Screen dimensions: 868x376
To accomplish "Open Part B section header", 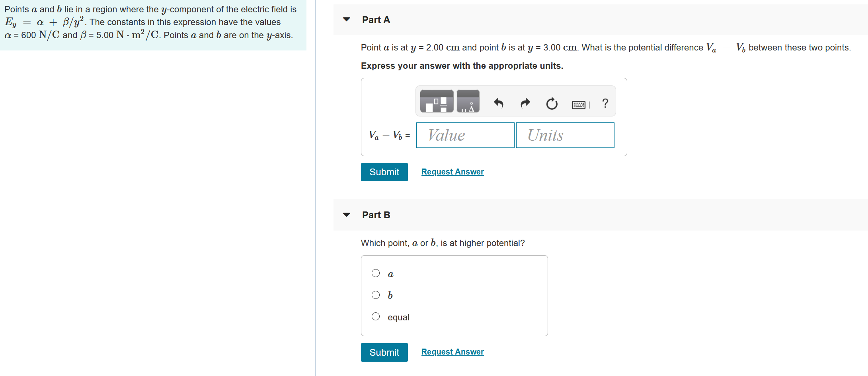I will pos(376,215).
